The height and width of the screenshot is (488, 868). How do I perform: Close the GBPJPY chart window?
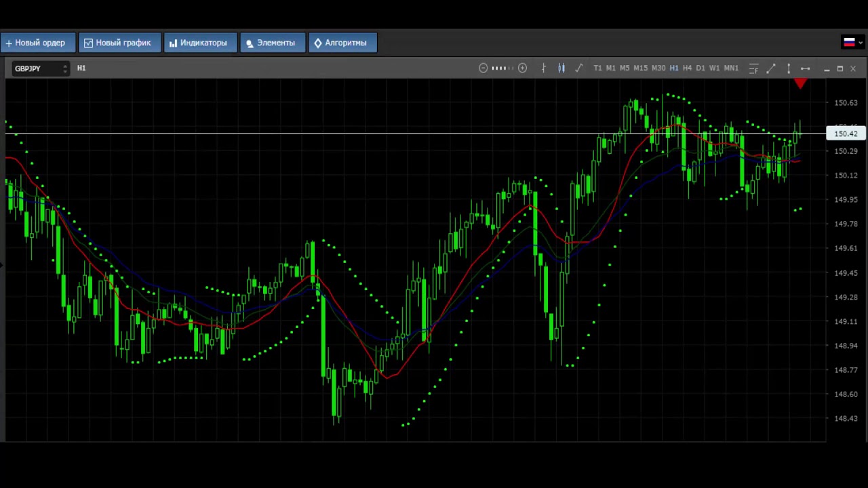click(x=853, y=68)
